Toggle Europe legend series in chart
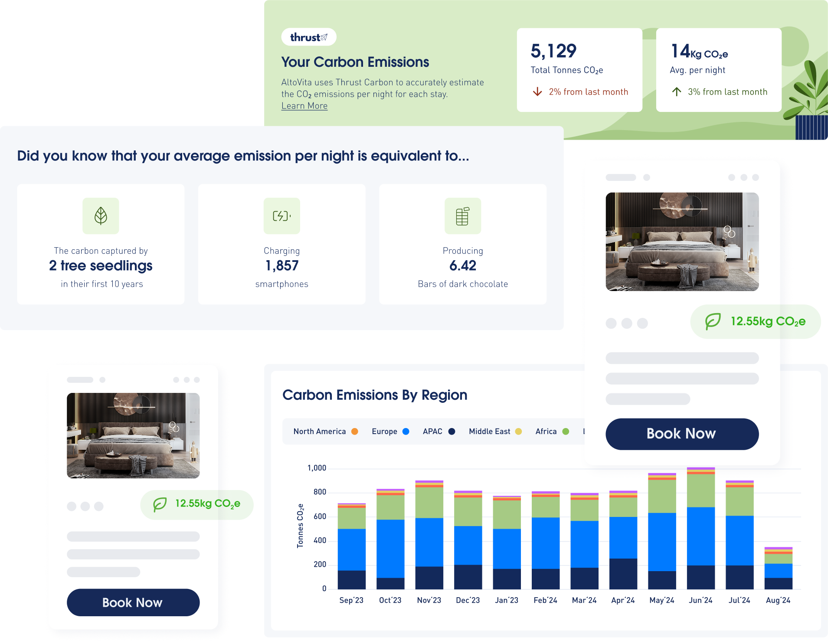 [x=384, y=432]
